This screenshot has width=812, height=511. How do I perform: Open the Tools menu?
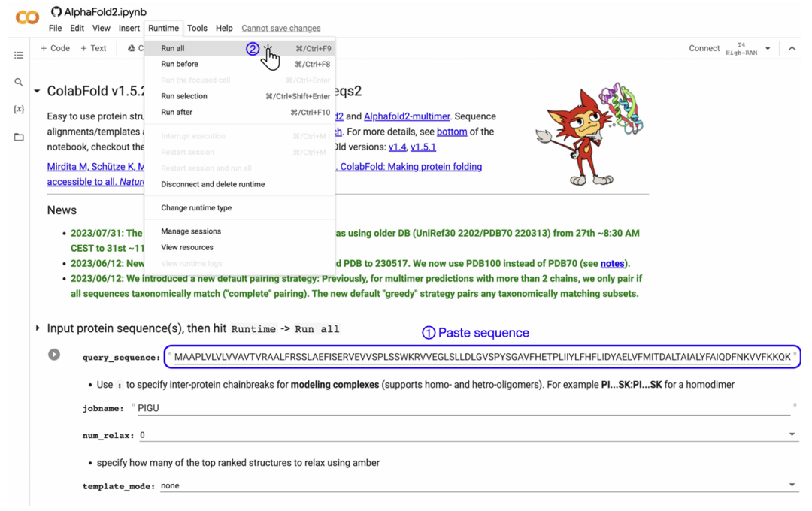pyautogui.click(x=197, y=28)
